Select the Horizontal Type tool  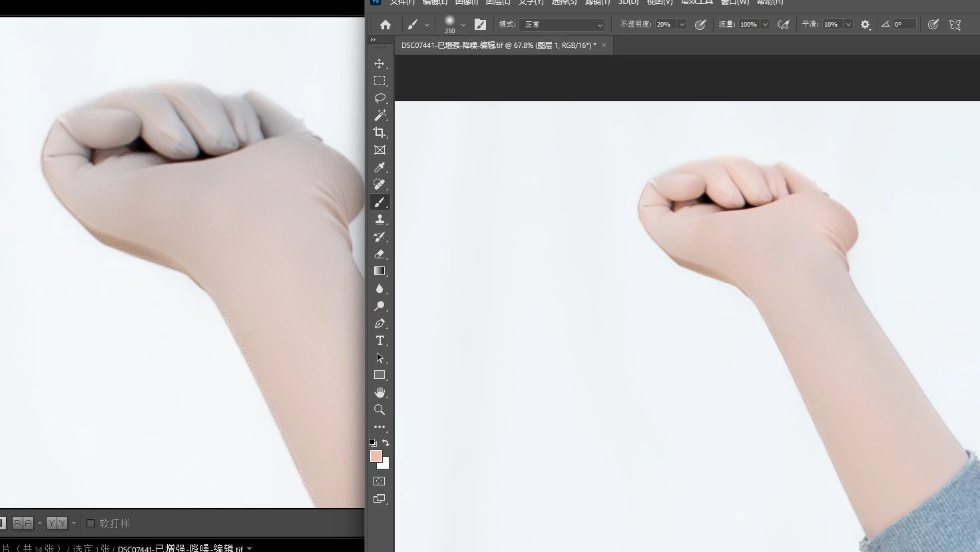click(379, 340)
